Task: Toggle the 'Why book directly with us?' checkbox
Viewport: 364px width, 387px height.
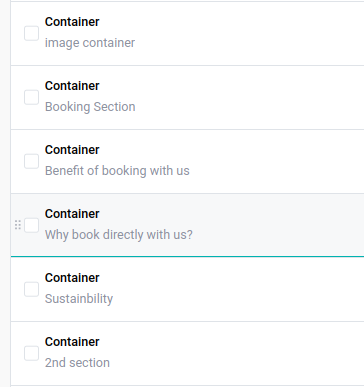Action: coord(31,225)
